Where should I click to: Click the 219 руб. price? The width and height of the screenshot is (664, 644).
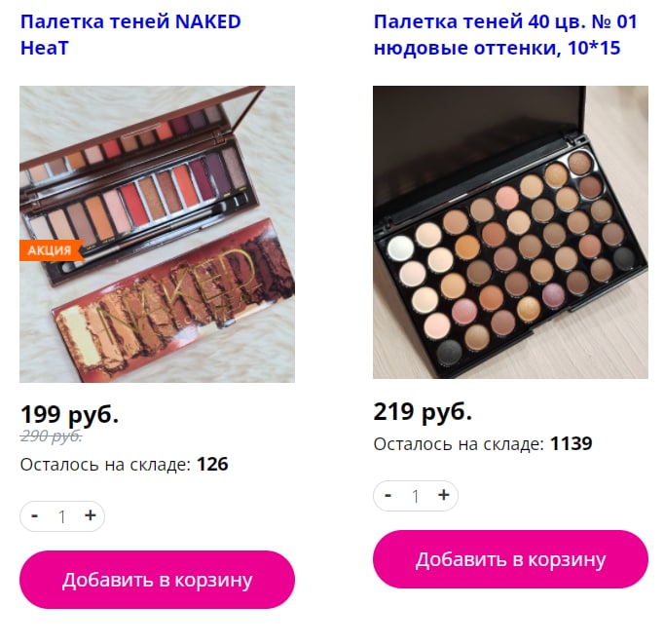(x=423, y=411)
